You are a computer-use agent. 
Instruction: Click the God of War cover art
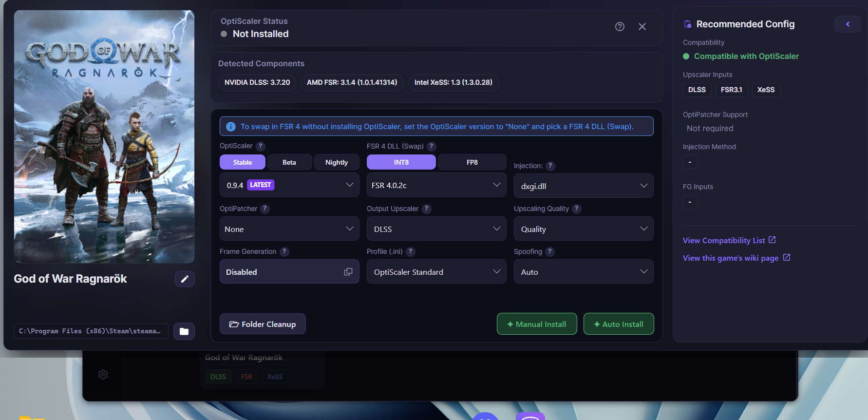tap(104, 136)
